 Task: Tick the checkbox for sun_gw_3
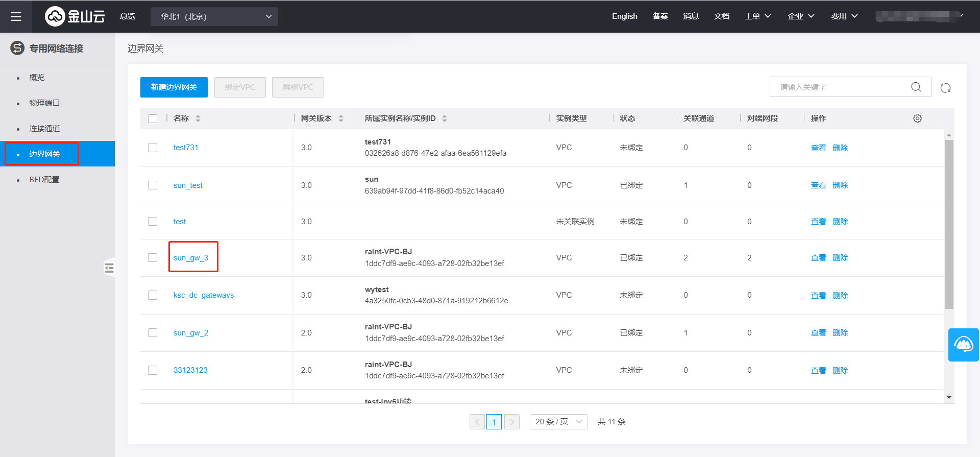pyautogui.click(x=153, y=258)
